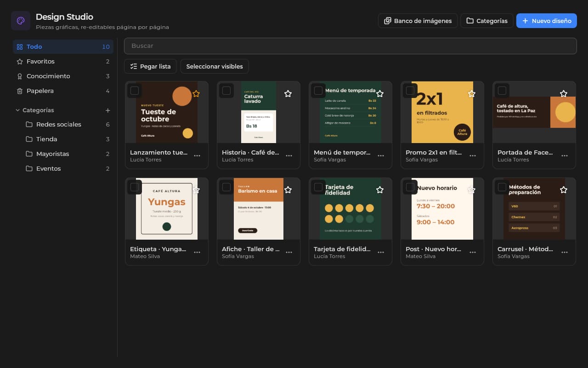
Task: Favorite the Promo 2x1 en filtrados design
Action: [x=472, y=93]
